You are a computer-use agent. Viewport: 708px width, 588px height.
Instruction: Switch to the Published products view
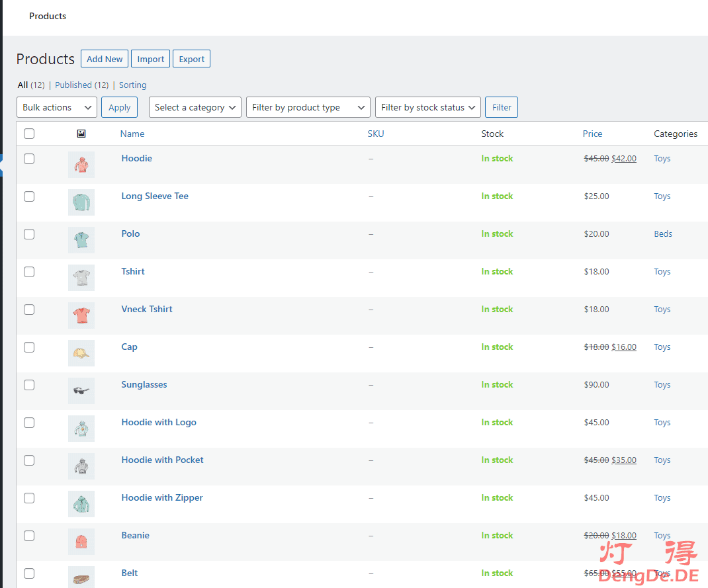(81, 85)
